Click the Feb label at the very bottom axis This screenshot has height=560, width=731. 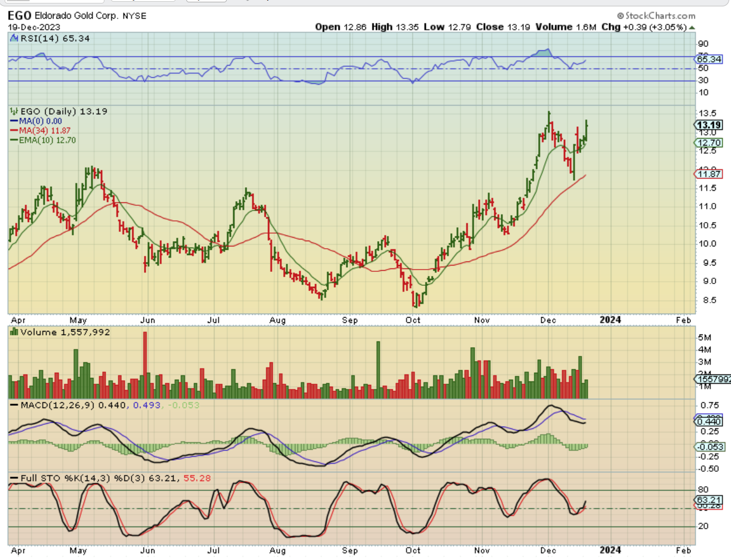click(683, 550)
